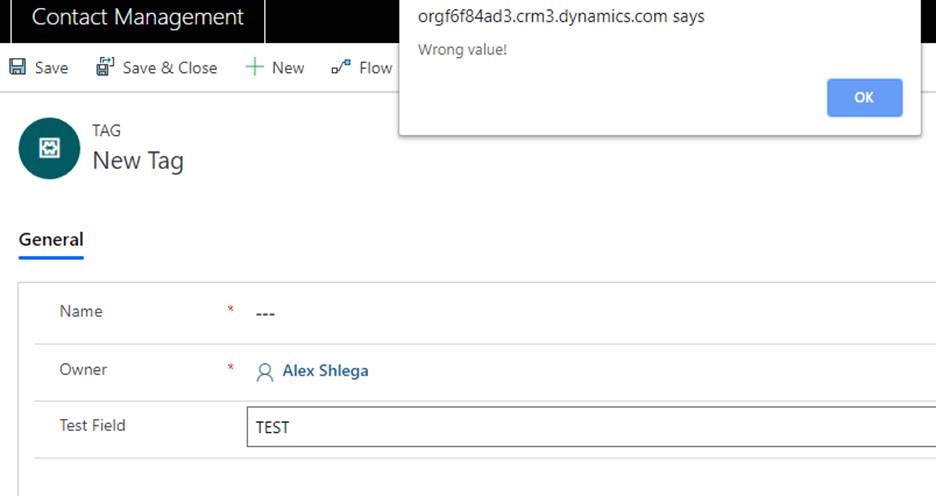The width and height of the screenshot is (936, 496).
Task: Click the Wrong value! alert message
Action: click(x=463, y=50)
